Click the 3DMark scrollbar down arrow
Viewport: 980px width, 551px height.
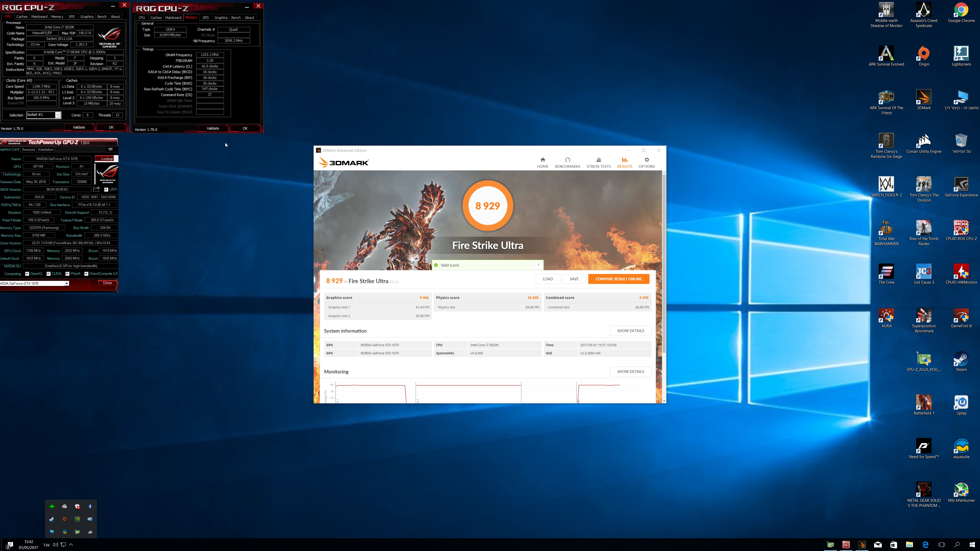tap(664, 401)
